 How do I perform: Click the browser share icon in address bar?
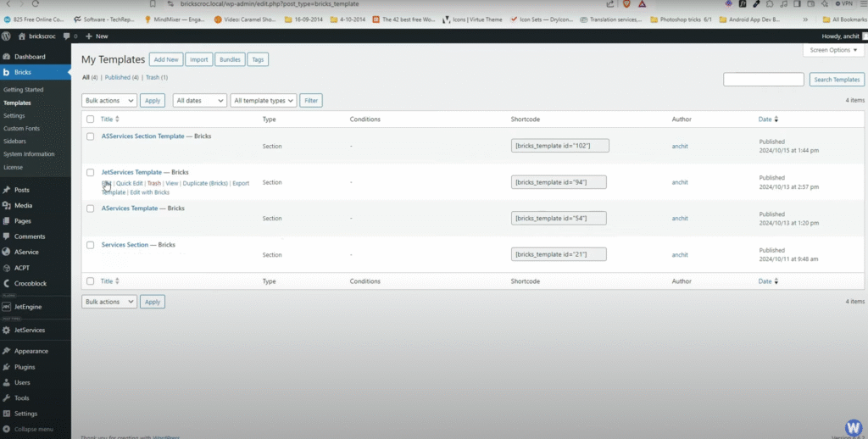coord(610,3)
